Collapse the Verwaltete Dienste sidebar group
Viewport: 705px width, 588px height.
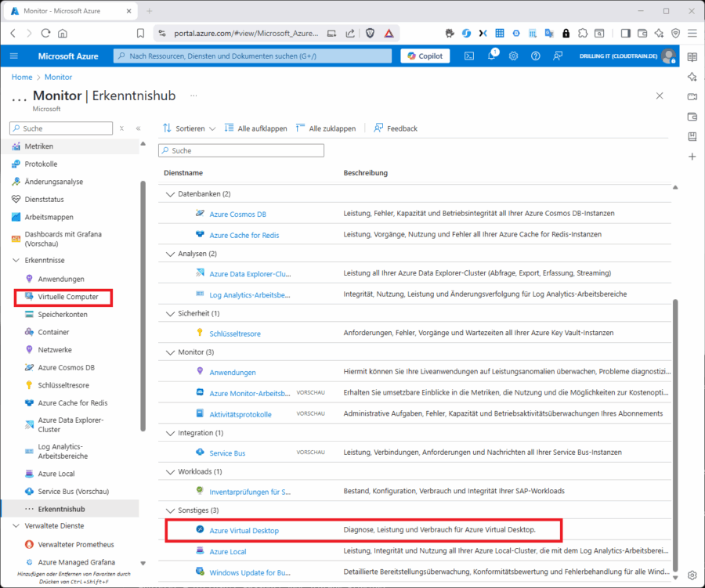(x=16, y=526)
